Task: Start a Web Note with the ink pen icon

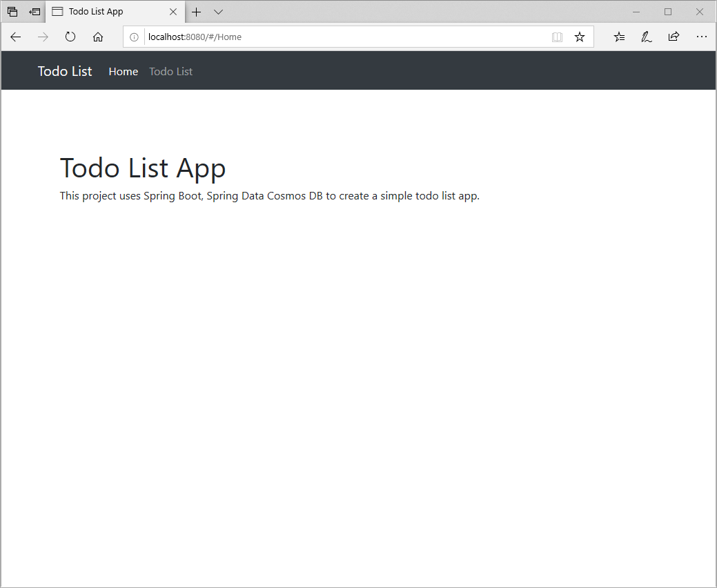Action: [646, 37]
